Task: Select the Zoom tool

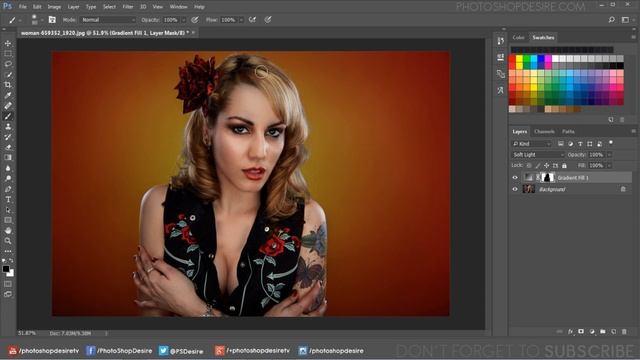Action: coord(8,241)
